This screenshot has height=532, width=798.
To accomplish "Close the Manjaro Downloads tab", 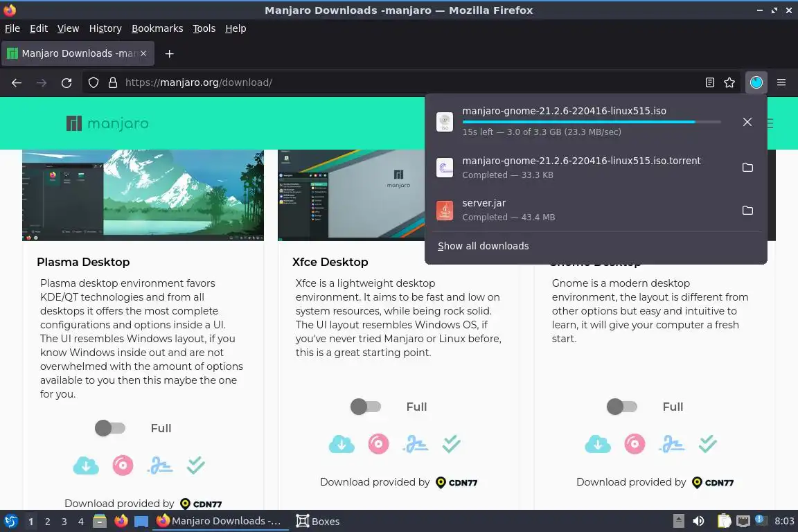I will pos(143,53).
